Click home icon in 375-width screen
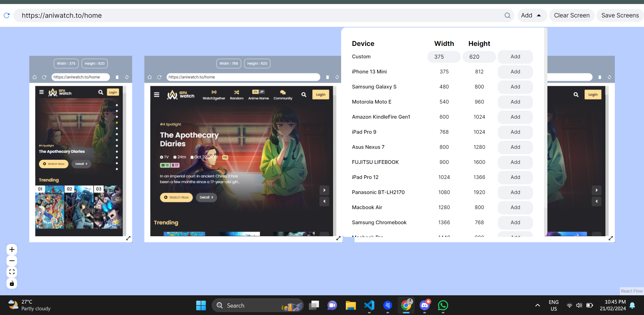 tap(35, 77)
